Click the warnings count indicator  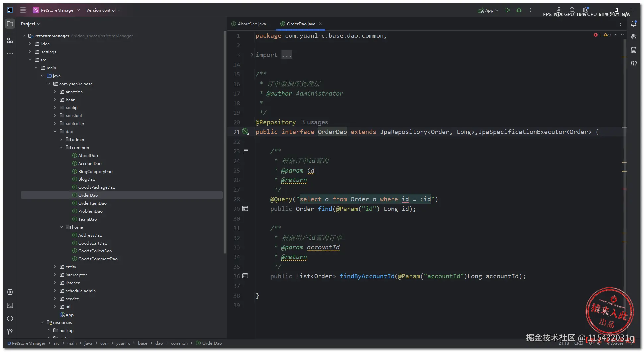coord(607,35)
